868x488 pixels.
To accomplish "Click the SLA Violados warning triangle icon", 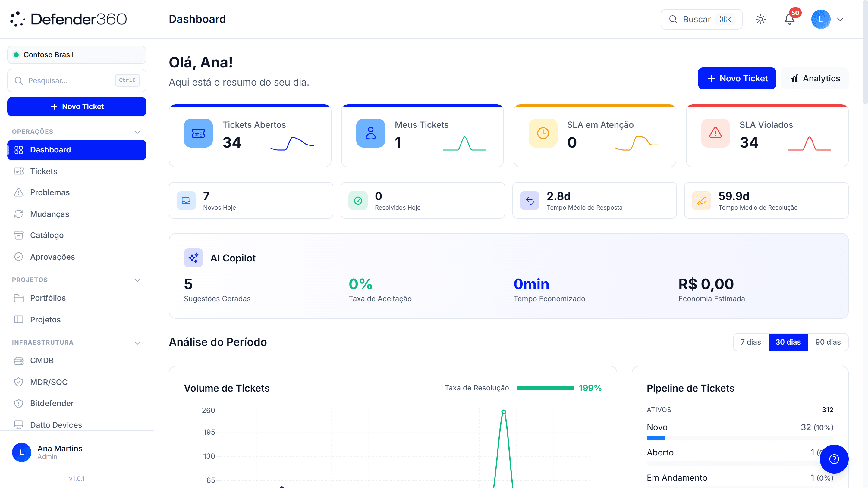I will [715, 133].
